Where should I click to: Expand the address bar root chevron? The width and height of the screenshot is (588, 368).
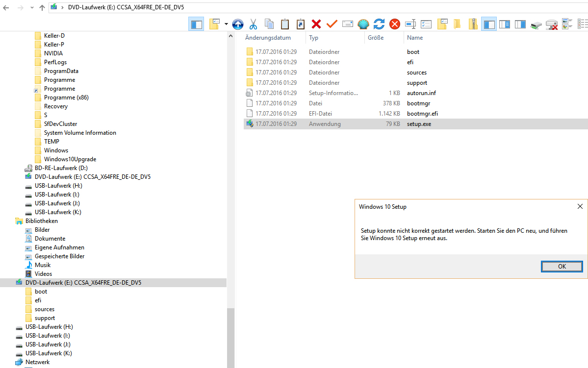pyautogui.click(x=62, y=7)
